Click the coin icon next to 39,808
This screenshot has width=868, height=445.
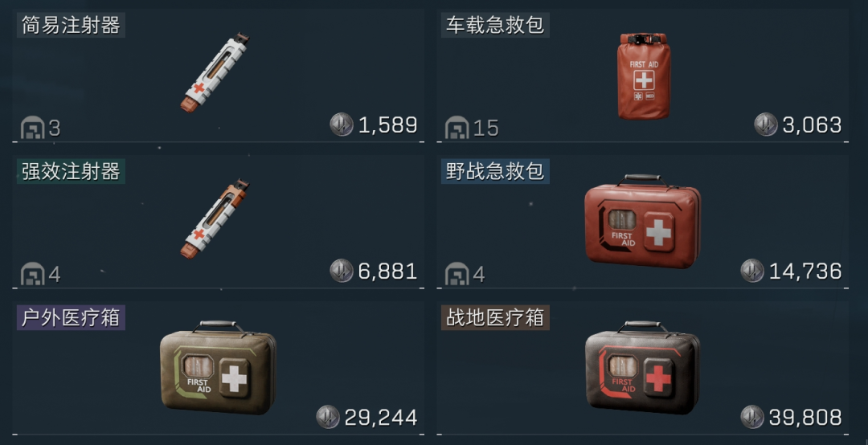point(752,417)
